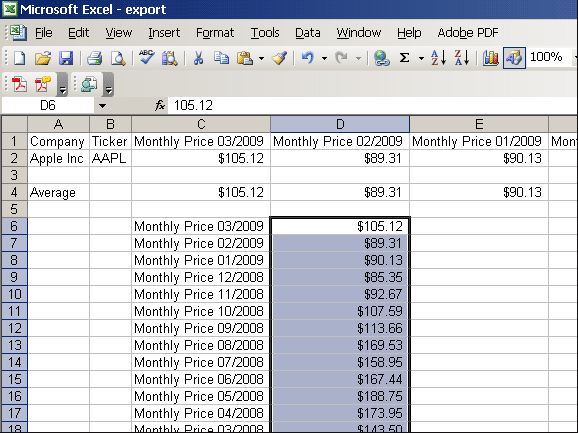This screenshot has height=433, width=578.
Task: Open the Adobe PDF menu
Action: (468, 33)
